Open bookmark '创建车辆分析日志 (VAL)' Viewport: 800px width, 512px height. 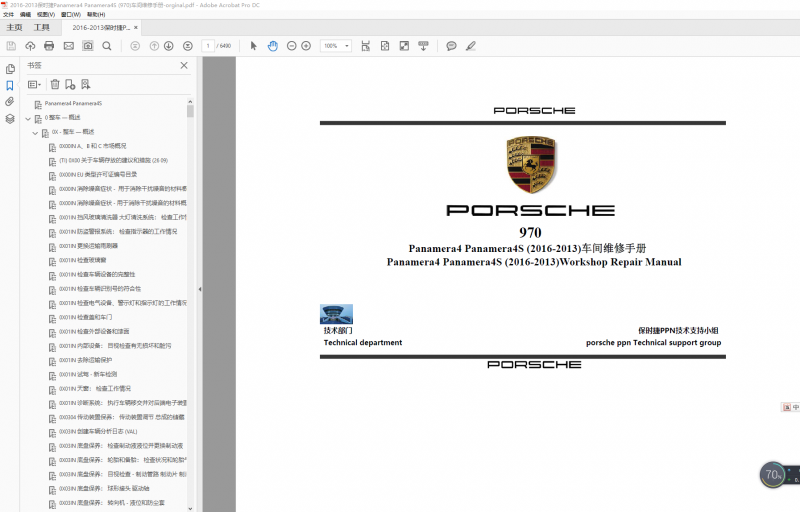(x=98, y=432)
